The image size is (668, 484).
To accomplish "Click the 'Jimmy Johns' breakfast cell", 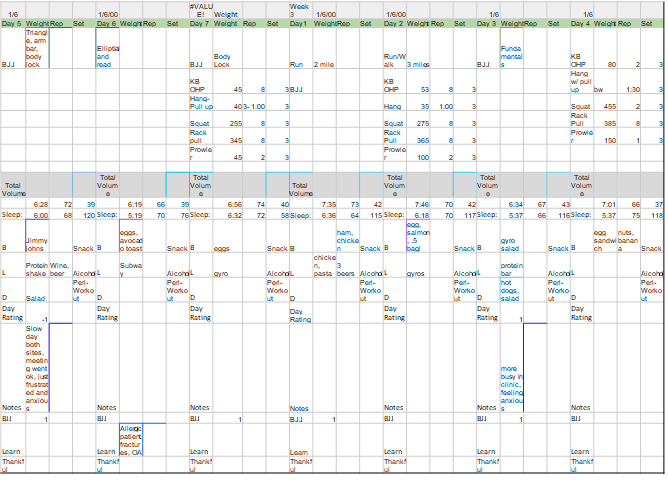I will click(36, 244).
